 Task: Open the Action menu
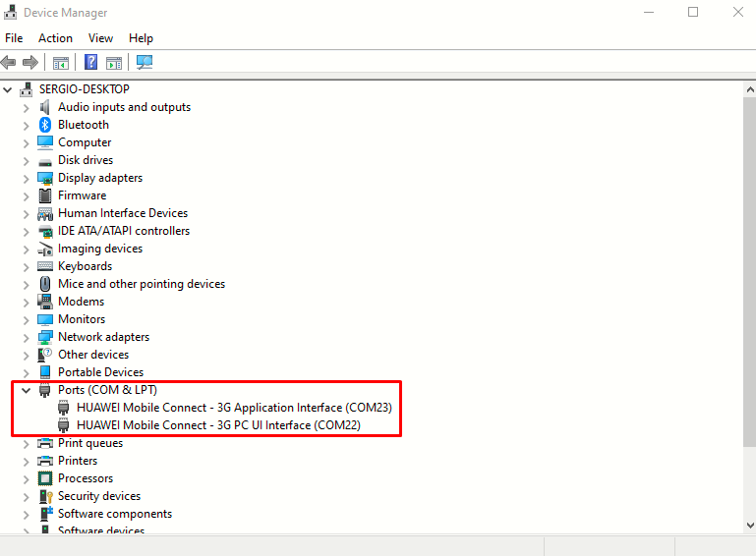coord(55,38)
